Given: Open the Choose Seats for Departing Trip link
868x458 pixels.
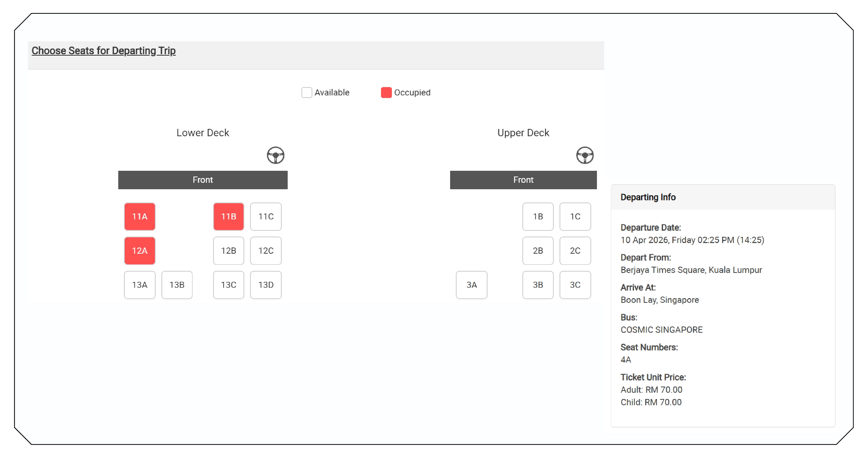Looking at the screenshot, I should click(x=103, y=50).
